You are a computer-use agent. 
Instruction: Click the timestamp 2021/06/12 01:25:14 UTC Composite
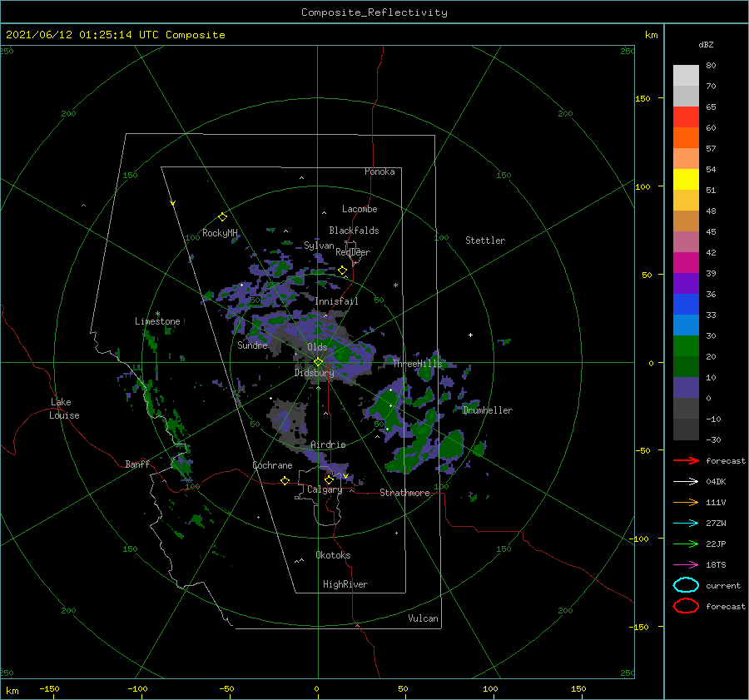point(115,35)
